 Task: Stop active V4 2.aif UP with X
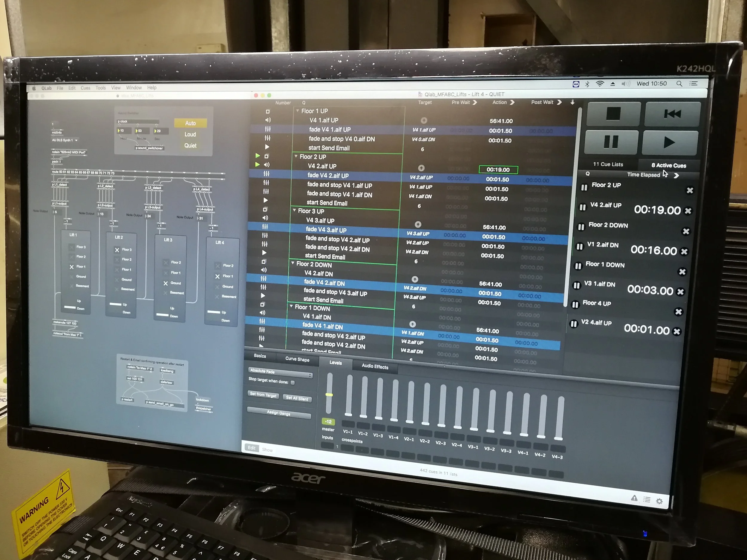coord(688,211)
